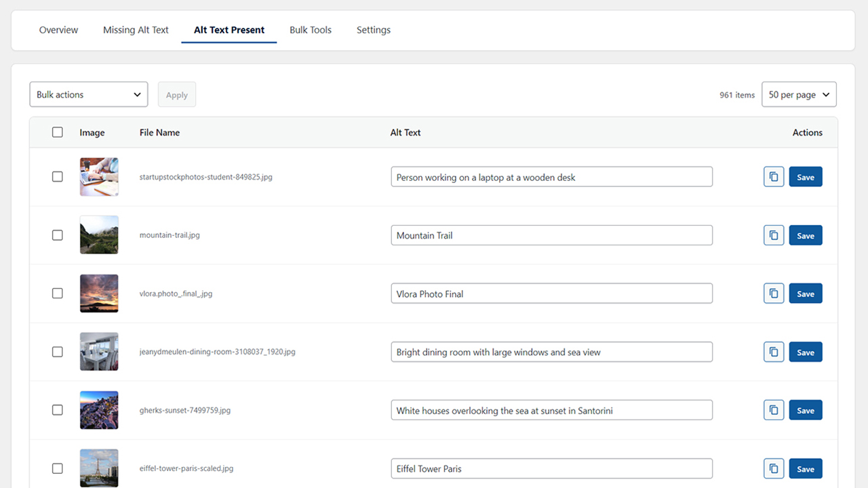Copy alt text for eiffel-tower-paris-scaled.jpg
Image resolution: width=868 pixels, height=488 pixels.
pos(774,468)
